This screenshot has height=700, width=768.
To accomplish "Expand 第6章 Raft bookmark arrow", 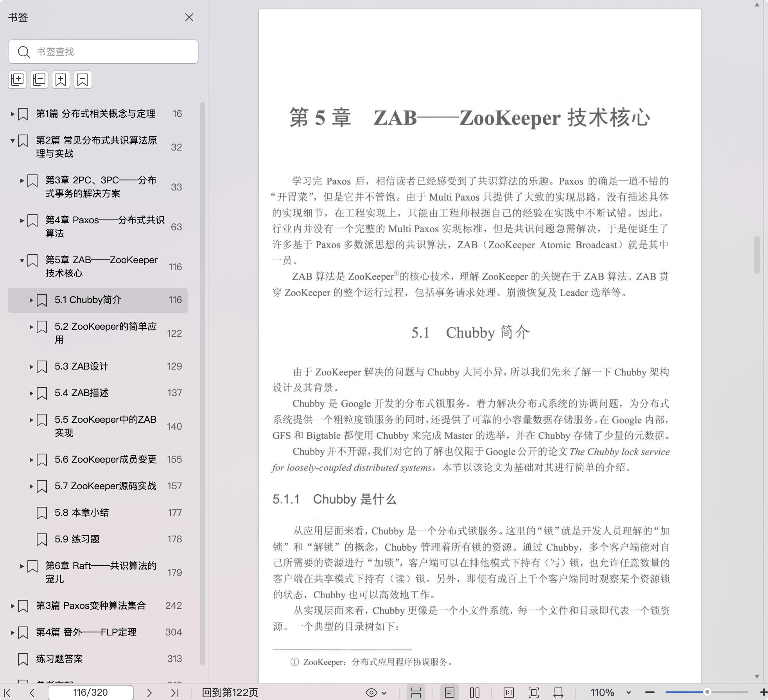I will (22, 566).
